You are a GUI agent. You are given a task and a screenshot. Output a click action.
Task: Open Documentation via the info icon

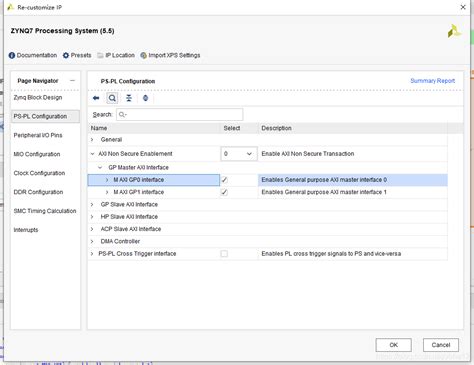12,55
